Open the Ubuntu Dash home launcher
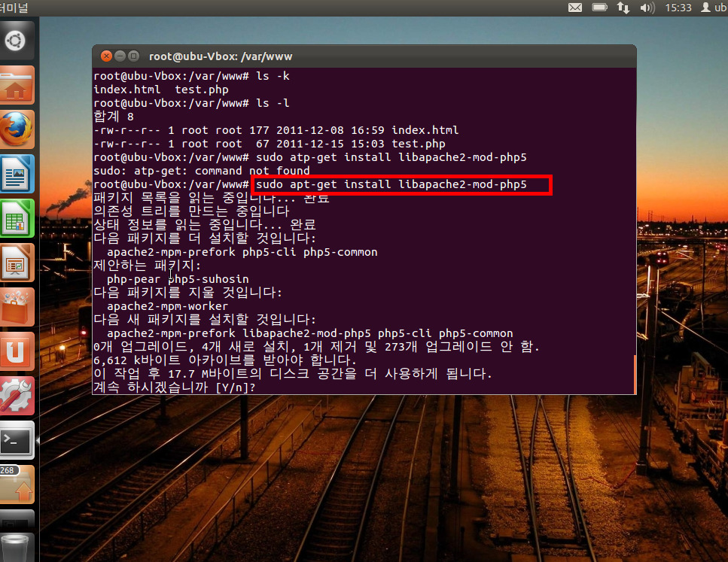The width and height of the screenshot is (728, 562). [17, 41]
